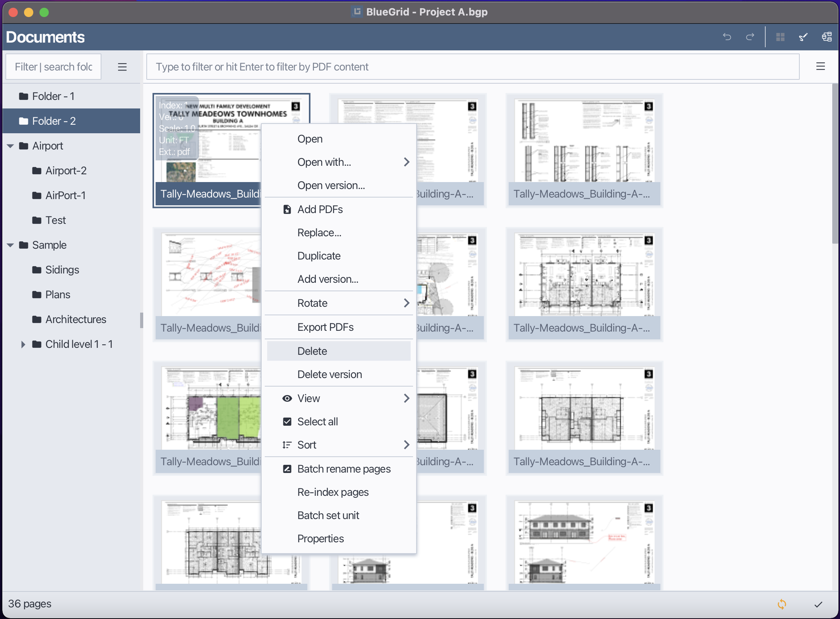This screenshot has height=619, width=840.
Task: Click the redo arrow icon in header
Action: (750, 37)
